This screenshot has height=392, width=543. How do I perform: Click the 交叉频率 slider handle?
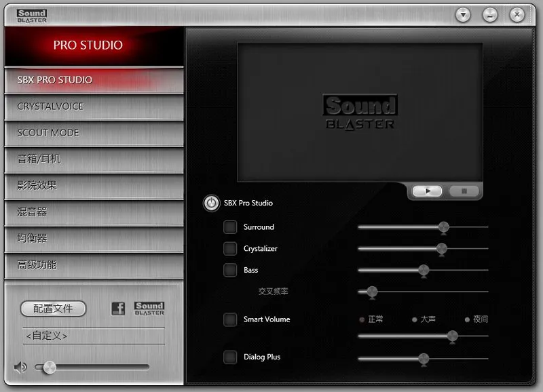pos(372,292)
